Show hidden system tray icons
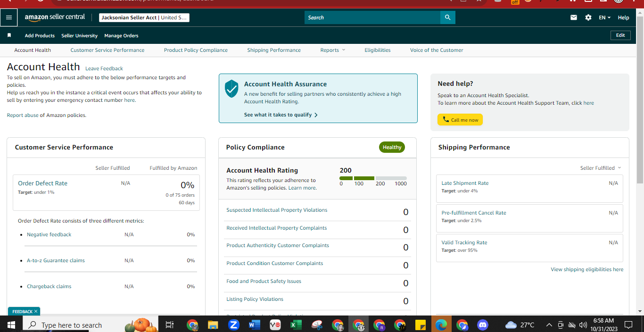Image resolution: width=644 pixels, height=332 pixels. [x=549, y=325]
